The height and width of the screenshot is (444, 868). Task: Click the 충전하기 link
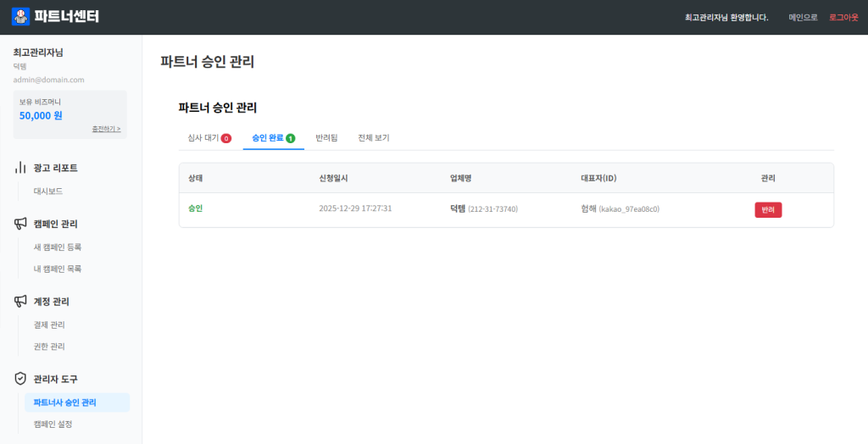106,129
